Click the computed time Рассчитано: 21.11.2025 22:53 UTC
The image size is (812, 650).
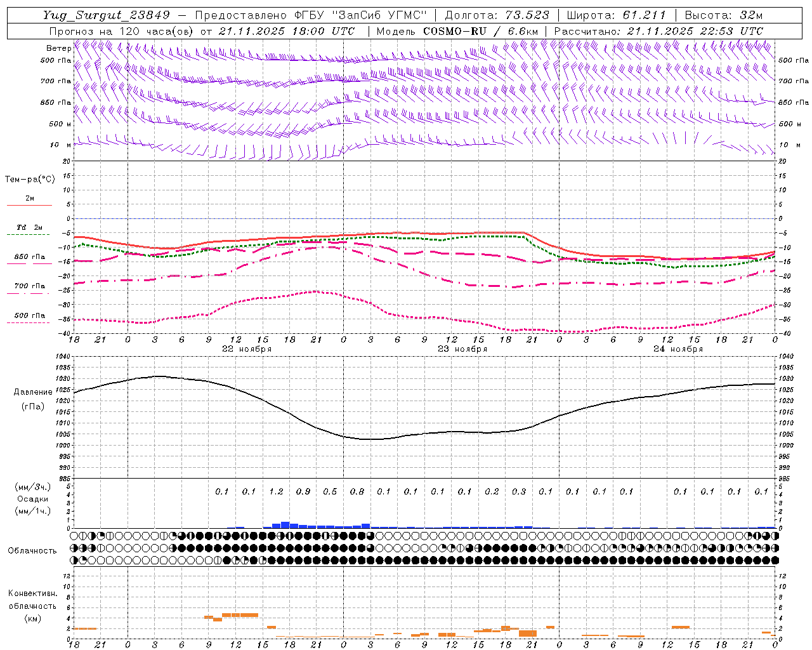tap(658, 31)
